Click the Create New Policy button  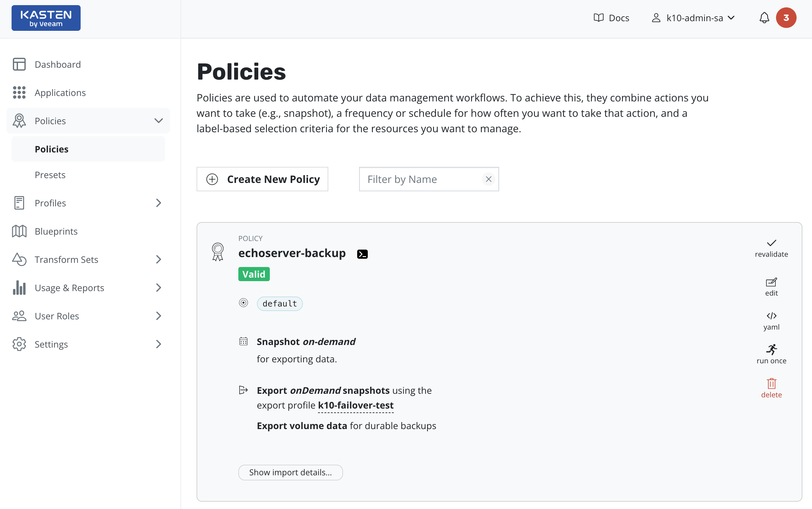tap(262, 179)
